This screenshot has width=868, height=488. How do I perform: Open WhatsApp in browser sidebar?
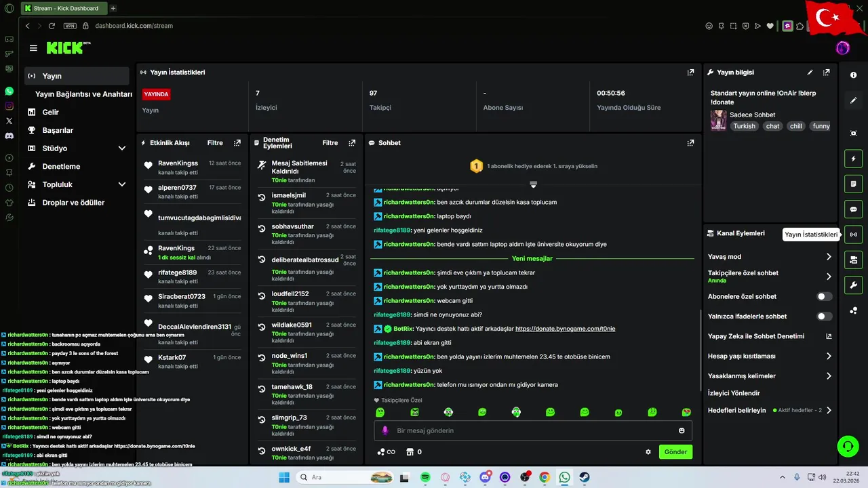coord(9,91)
